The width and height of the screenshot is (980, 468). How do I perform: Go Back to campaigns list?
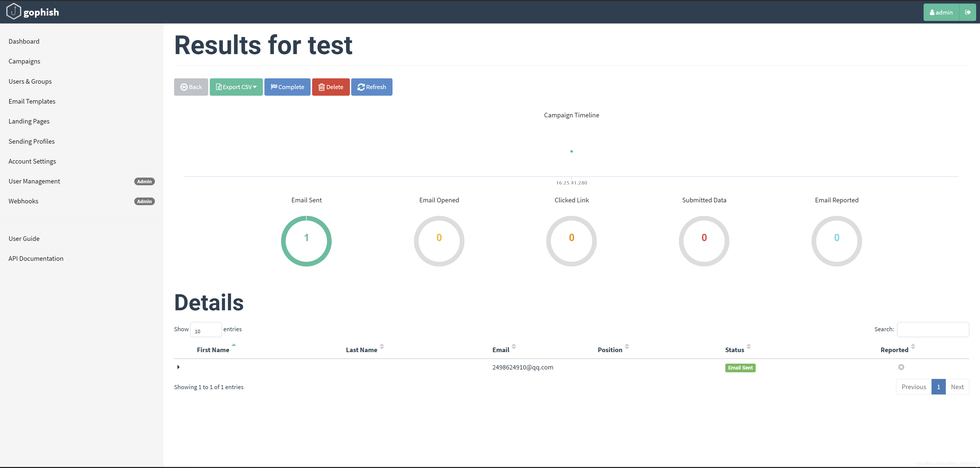pyautogui.click(x=191, y=87)
